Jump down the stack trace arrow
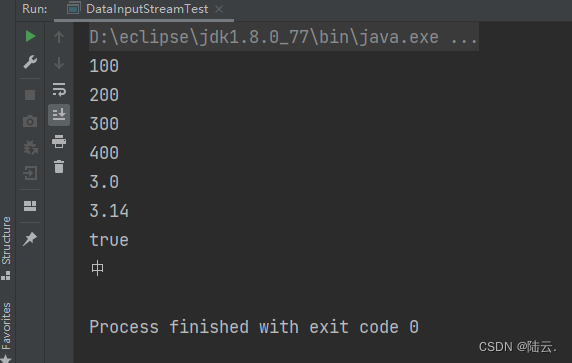The image size is (572, 363). pyautogui.click(x=59, y=63)
